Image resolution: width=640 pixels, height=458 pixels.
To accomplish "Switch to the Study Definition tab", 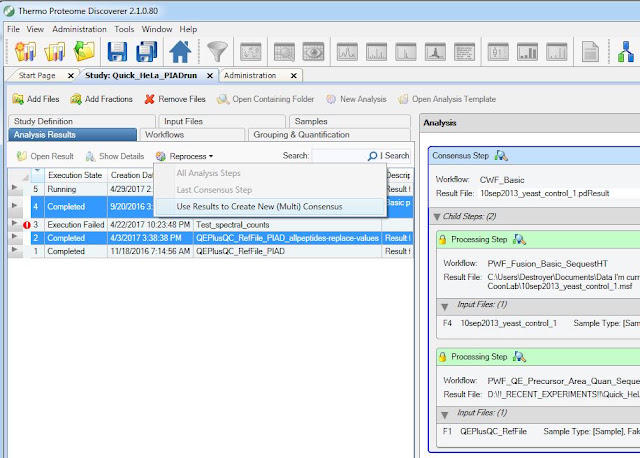I will [82, 121].
